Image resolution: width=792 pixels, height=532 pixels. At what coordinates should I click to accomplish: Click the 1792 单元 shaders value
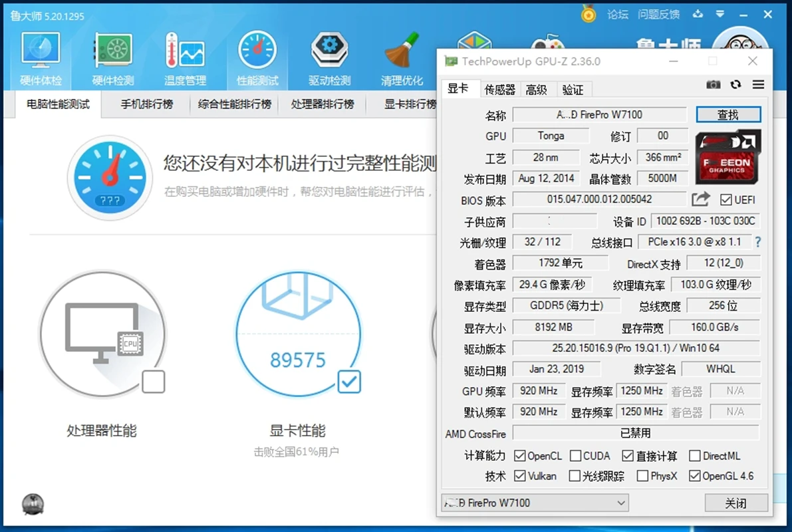click(x=560, y=263)
